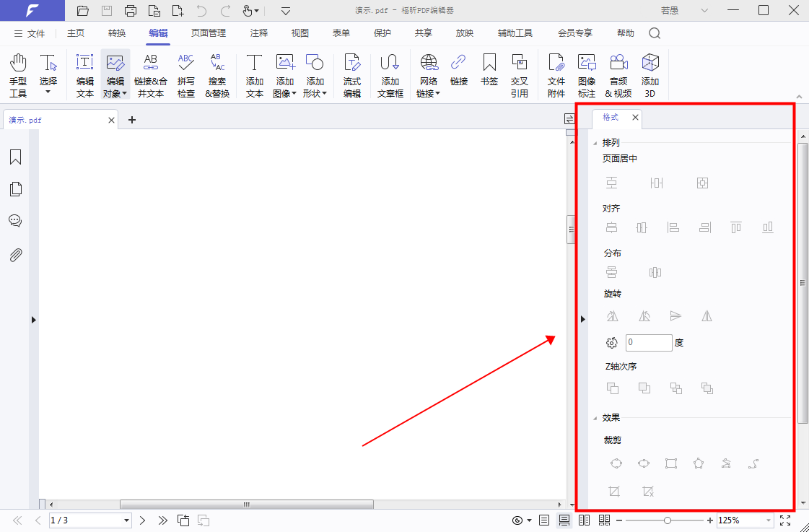Screen dimensions: 809x532
Task: Open Link & Join Text (链接&合并文本)
Action: (151, 75)
